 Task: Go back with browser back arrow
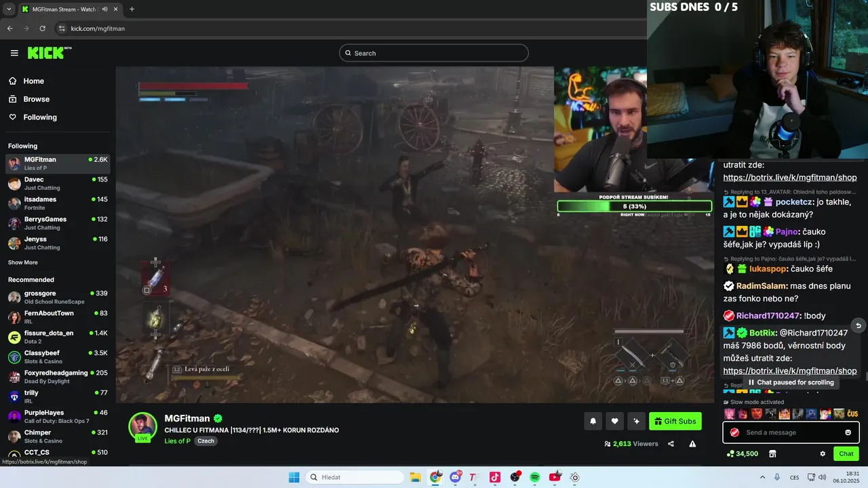[9, 28]
